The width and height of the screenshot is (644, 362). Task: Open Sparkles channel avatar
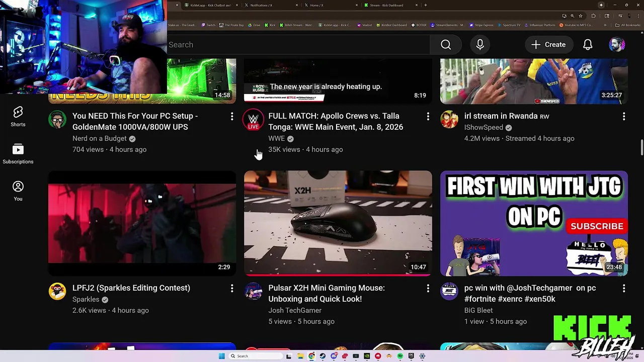57,292
